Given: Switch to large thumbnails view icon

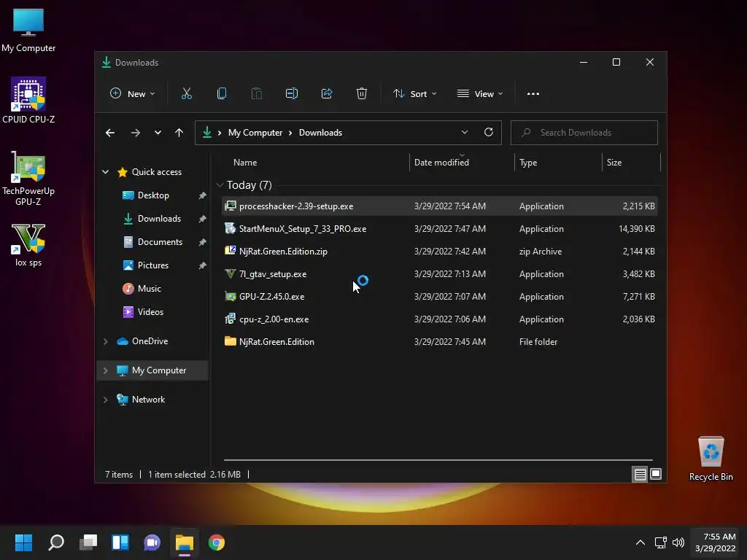Looking at the screenshot, I should click(x=656, y=474).
